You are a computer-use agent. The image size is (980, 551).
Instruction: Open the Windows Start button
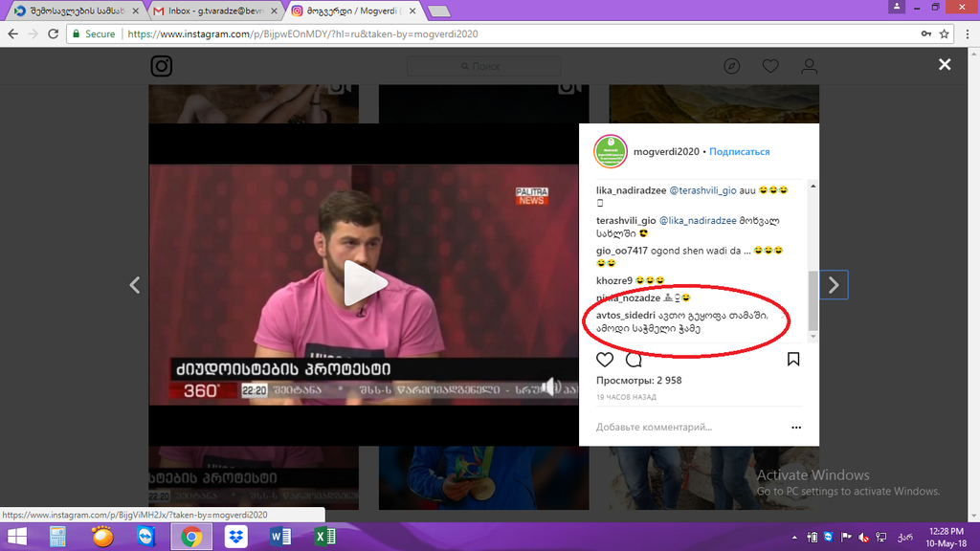pyautogui.click(x=17, y=537)
